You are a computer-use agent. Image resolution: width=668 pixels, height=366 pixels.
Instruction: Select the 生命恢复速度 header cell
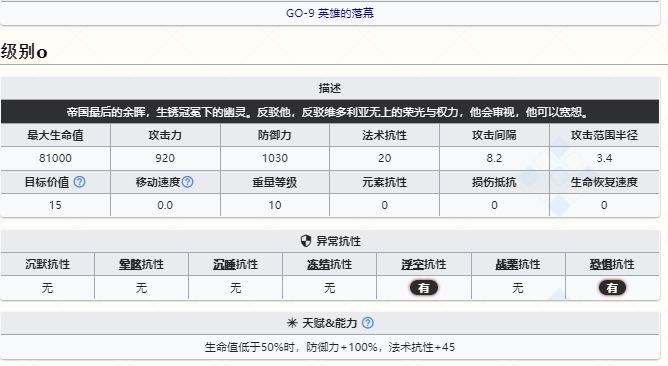click(x=604, y=182)
